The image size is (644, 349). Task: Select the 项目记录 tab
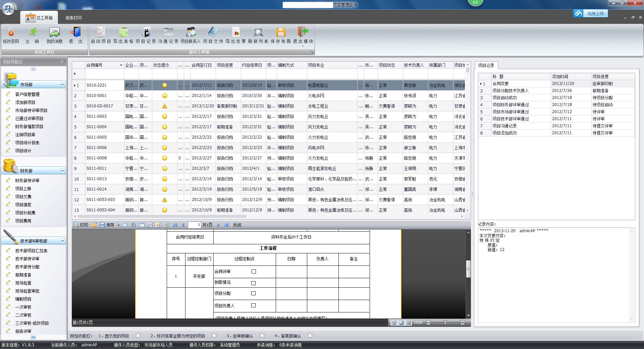(x=486, y=65)
